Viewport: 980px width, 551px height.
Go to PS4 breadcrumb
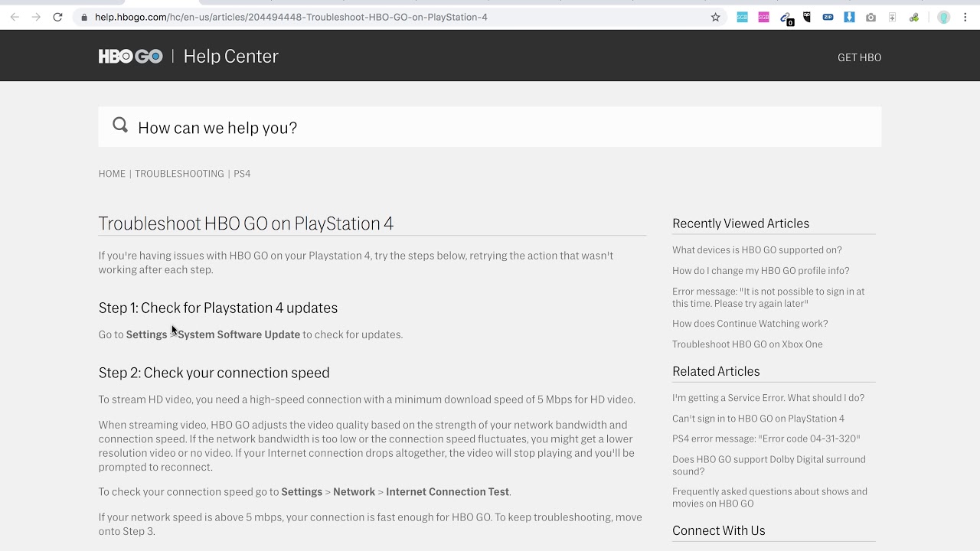pos(242,174)
